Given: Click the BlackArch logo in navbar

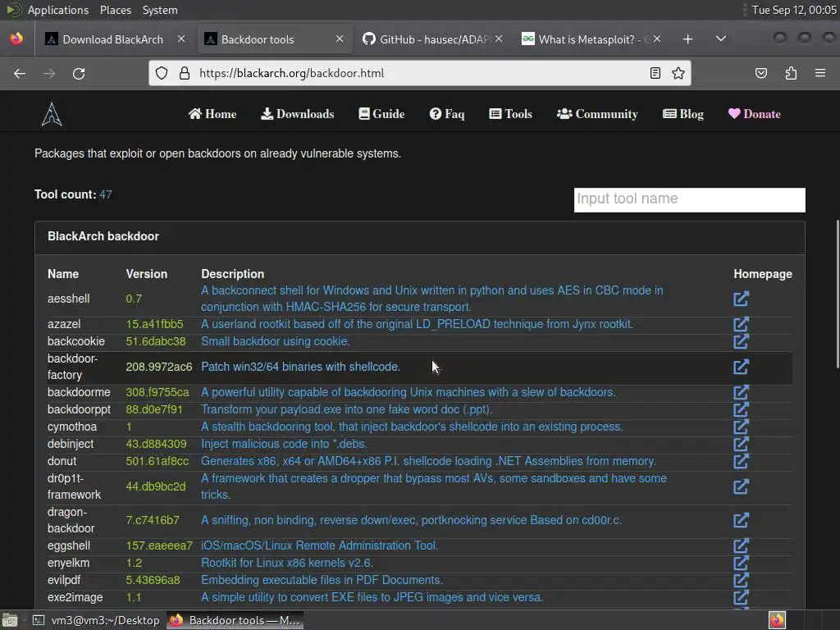Looking at the screenshot, I should [x=52, y=114].
